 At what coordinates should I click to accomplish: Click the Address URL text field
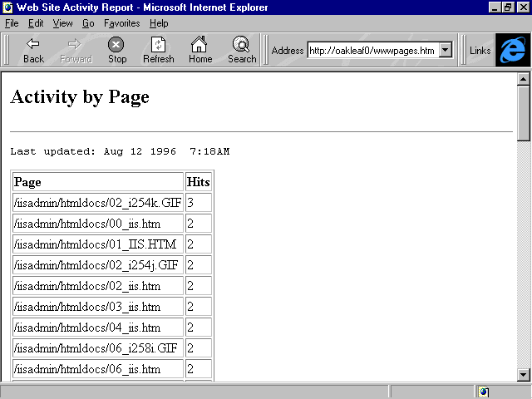point(372,51)
